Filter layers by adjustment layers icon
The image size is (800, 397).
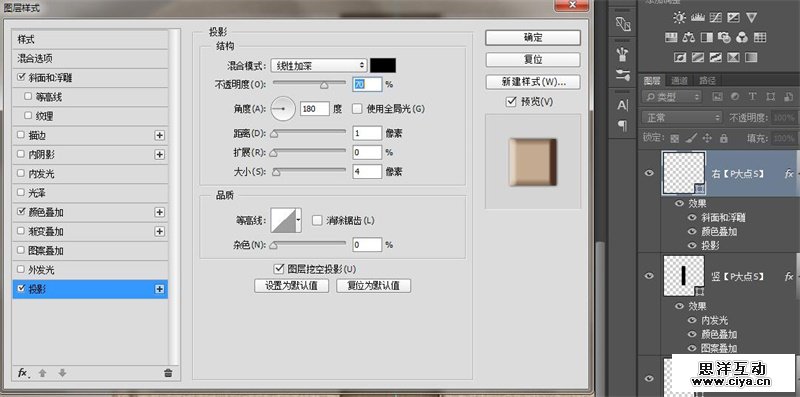click(735, 96)
